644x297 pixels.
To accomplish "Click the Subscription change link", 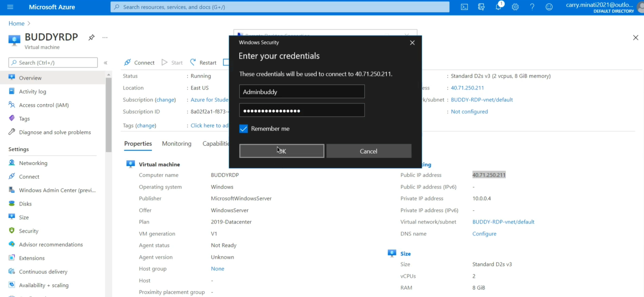I will click(x=165, y=100).
